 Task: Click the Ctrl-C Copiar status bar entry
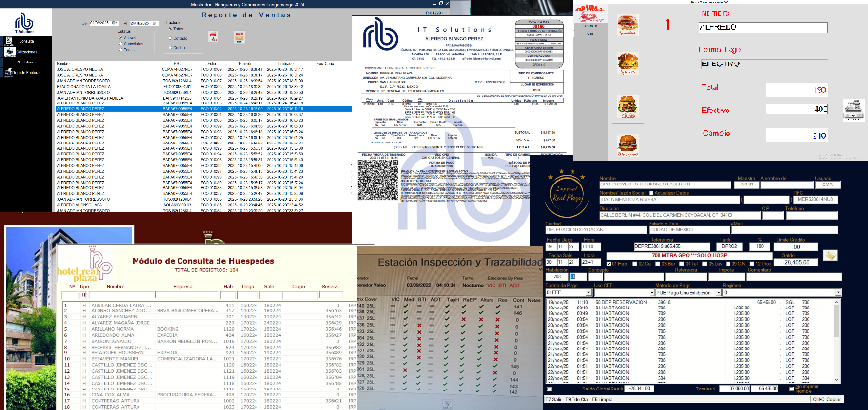tap(825, 399)
